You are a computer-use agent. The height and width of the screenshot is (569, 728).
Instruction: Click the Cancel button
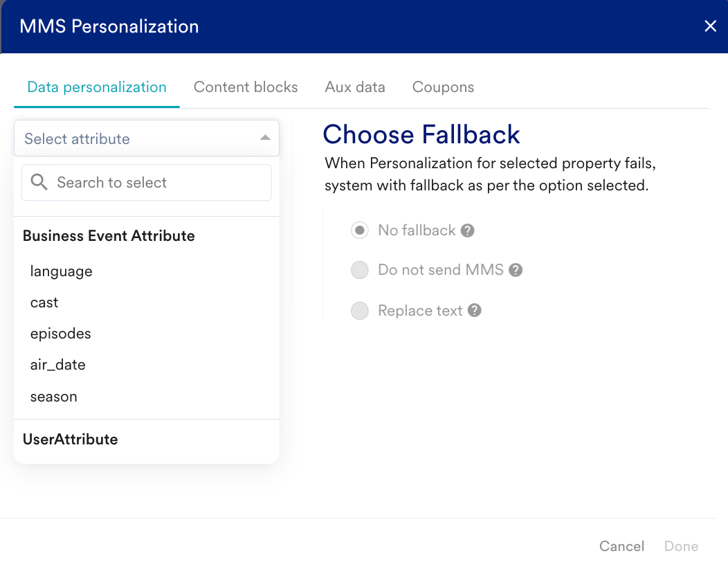621,546
